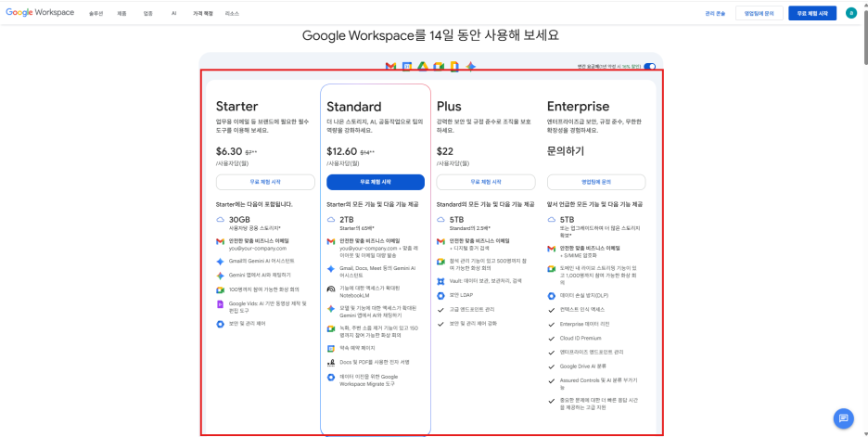Click the Gmail icon above pricing cards
Image resolution: width=868 pixels, height=437 pixels.
(390, 67)
